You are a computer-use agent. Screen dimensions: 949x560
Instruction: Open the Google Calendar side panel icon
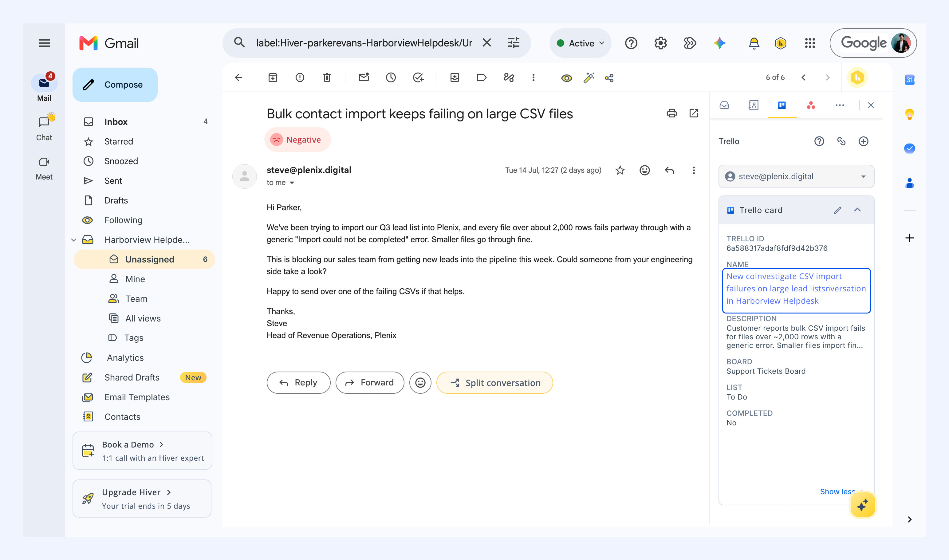click(909, 80)
